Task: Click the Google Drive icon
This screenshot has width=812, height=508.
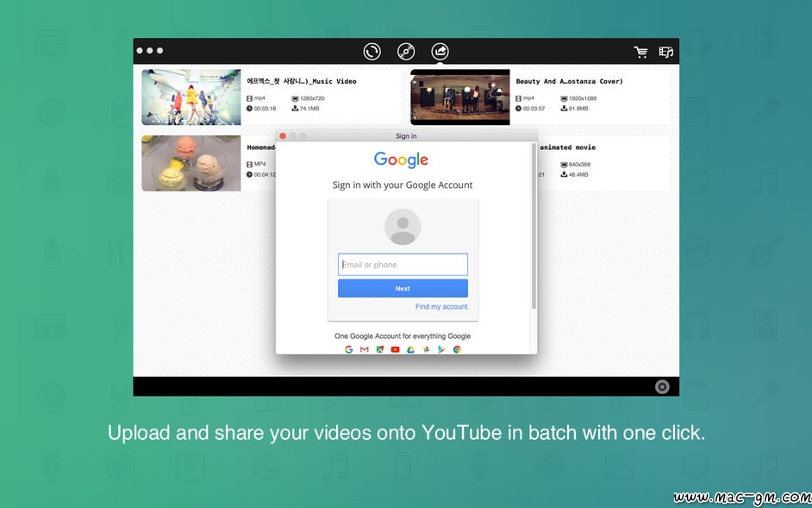Action: [x=410, y=349]
